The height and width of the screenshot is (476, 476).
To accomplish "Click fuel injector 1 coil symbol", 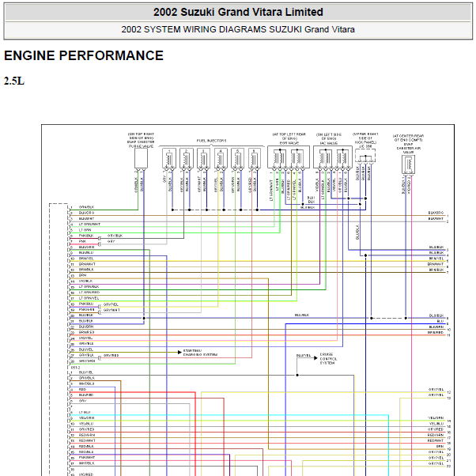I will click(169, 158).
